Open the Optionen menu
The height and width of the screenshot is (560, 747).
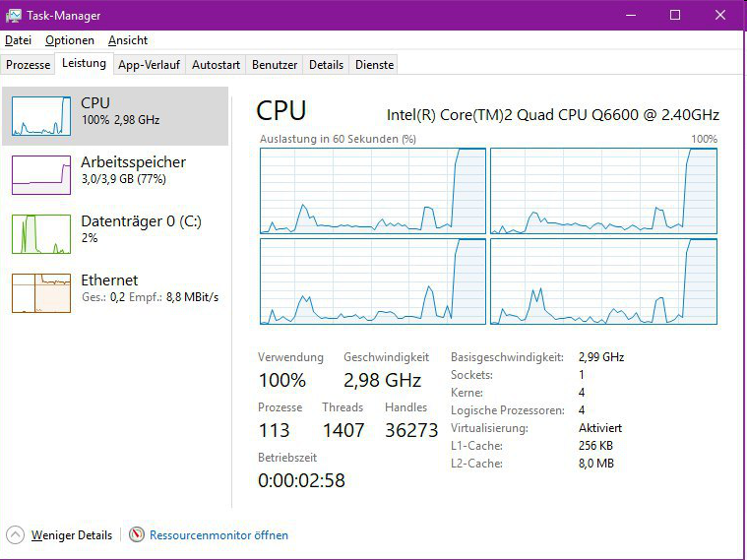click(x=70, y=40)
